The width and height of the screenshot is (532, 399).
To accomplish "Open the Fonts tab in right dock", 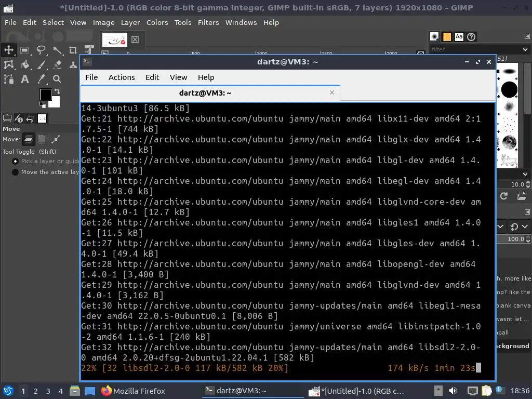I will tap(459, 37).
